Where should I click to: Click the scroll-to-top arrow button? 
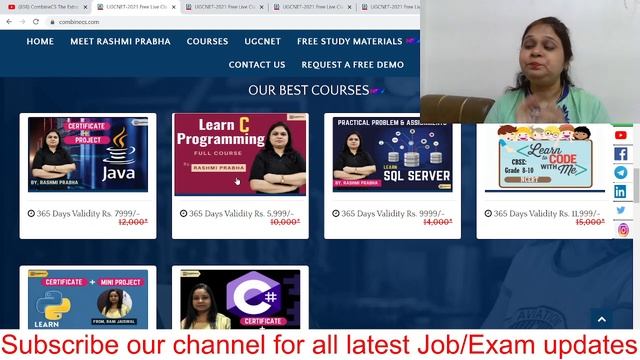point(602,319)
